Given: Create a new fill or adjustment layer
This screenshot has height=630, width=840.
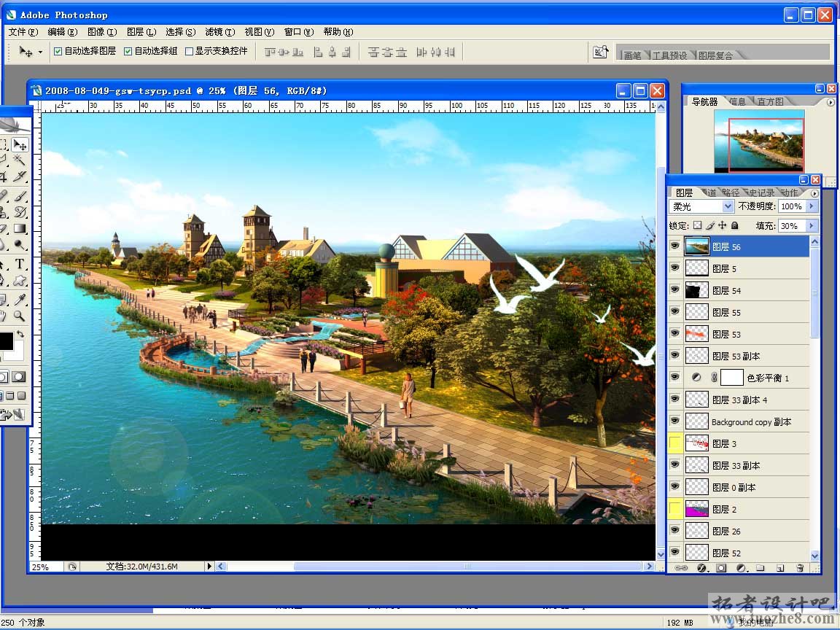Looking at the screenshot, I should click(x=742, y=568).
